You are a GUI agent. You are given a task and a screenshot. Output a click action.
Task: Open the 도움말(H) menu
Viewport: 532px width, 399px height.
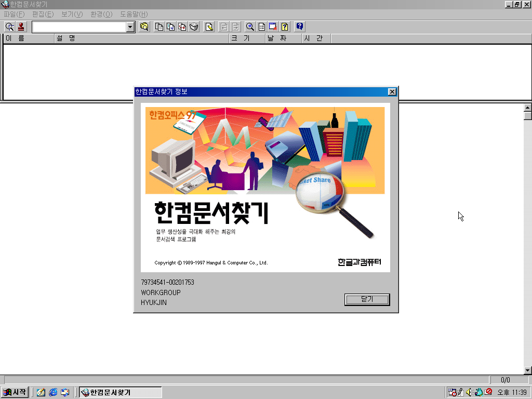[x=134, y=14]
